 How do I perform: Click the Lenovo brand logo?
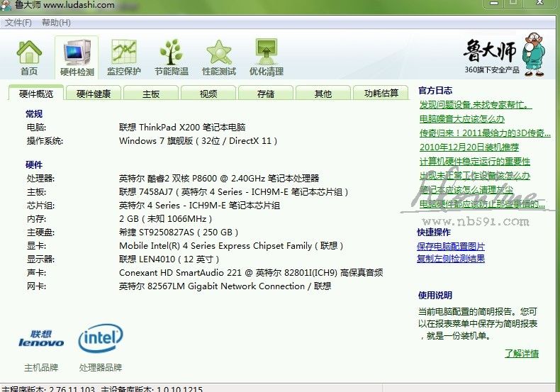click(41, 339)
